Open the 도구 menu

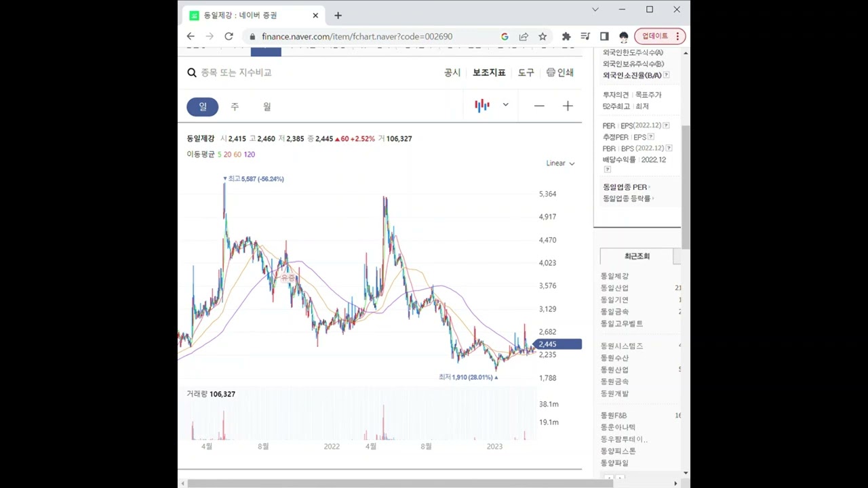tap(526, 73)
